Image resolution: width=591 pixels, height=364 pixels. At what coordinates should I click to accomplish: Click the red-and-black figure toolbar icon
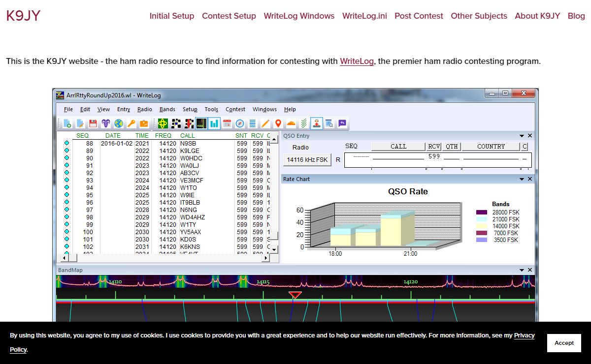(189, 123)
